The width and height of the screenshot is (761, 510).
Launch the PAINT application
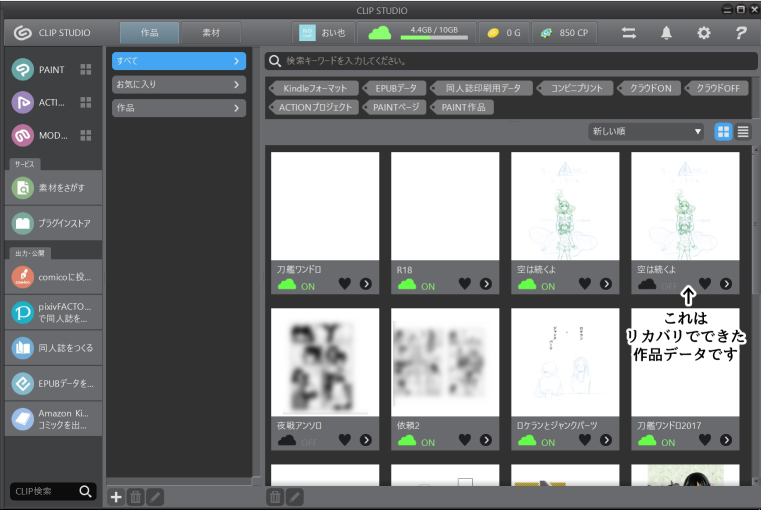(x=38, y=69)
